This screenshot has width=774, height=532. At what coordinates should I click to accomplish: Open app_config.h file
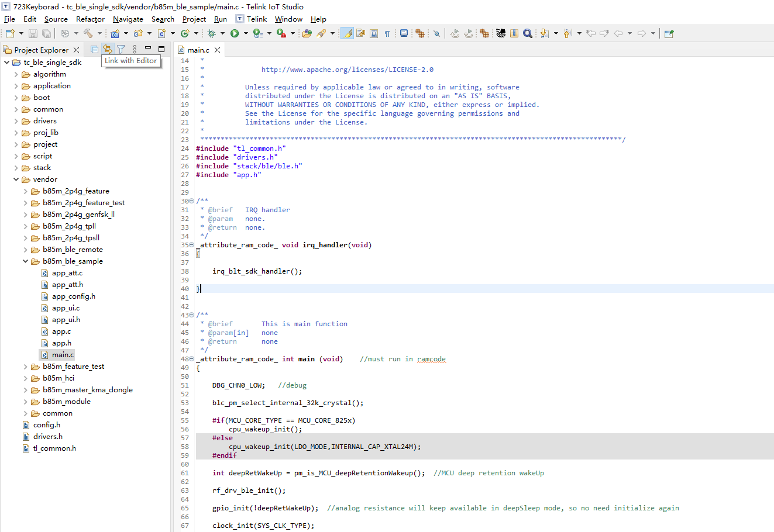pos(73,296)
